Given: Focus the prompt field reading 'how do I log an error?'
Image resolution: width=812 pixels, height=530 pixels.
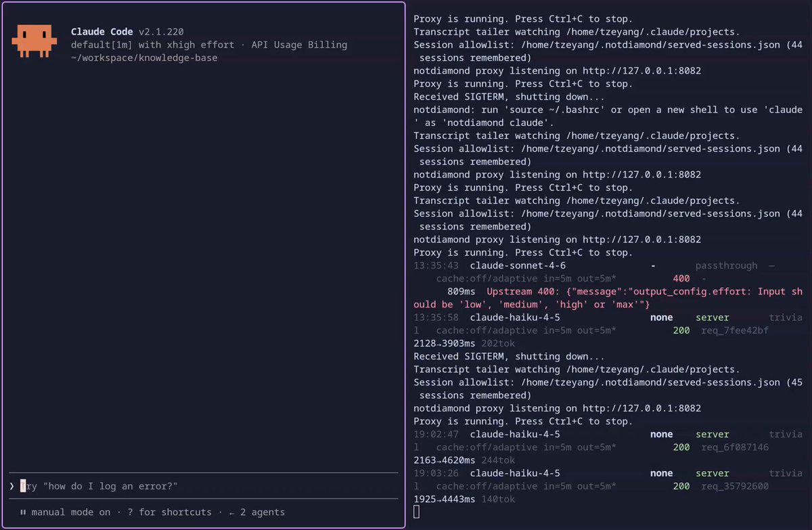Looking at the screenshot, I should point(204,486).
